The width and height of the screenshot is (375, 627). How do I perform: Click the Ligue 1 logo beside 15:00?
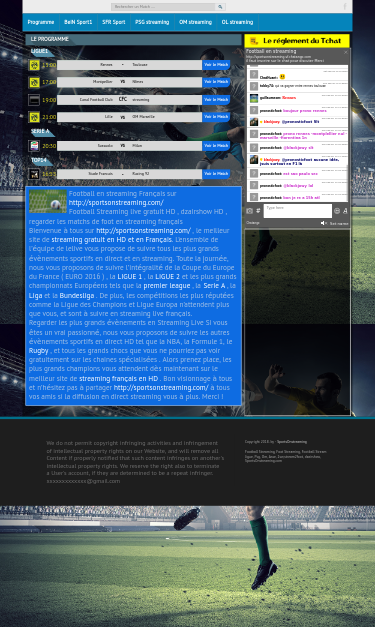[x=34, y=65]
